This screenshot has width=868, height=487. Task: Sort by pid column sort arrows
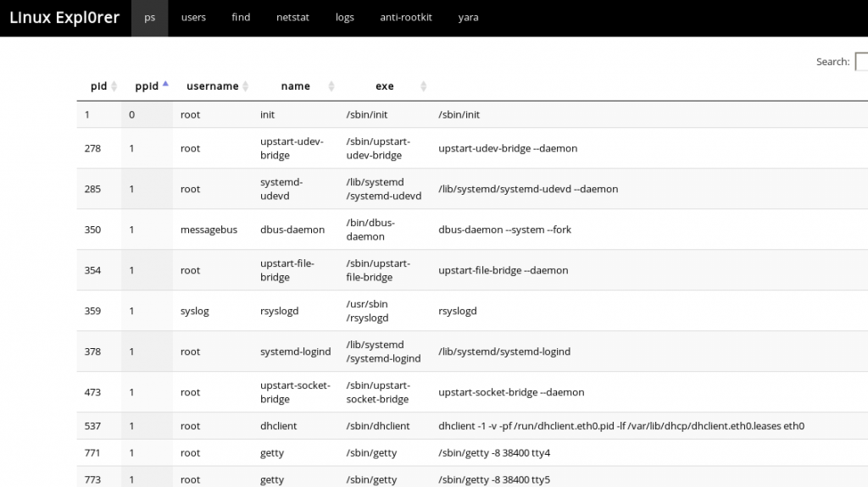(x=114, y=86)
